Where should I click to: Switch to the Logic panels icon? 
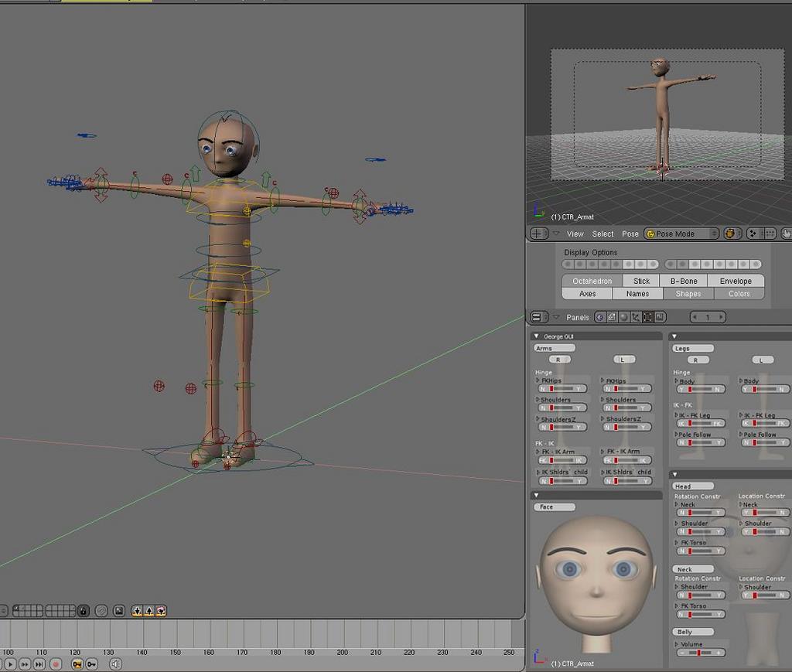pos(600,317)
